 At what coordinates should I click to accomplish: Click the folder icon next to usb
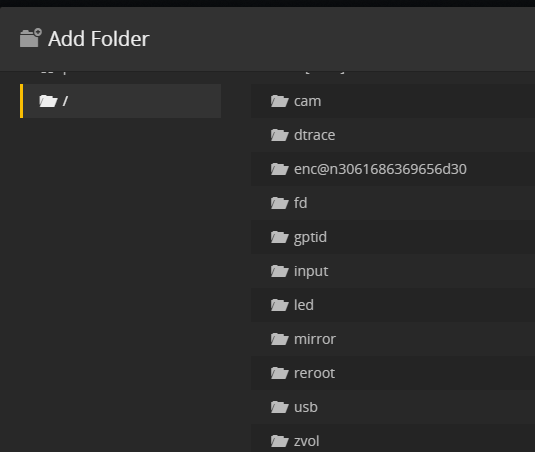[280, 407]
